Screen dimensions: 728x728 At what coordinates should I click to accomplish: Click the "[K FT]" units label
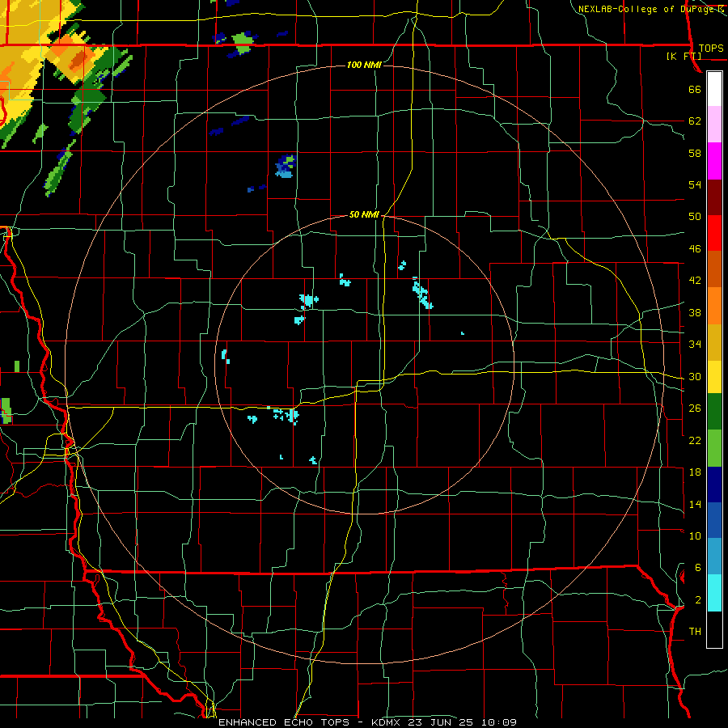pyautogui.click(x=684, y=56)
